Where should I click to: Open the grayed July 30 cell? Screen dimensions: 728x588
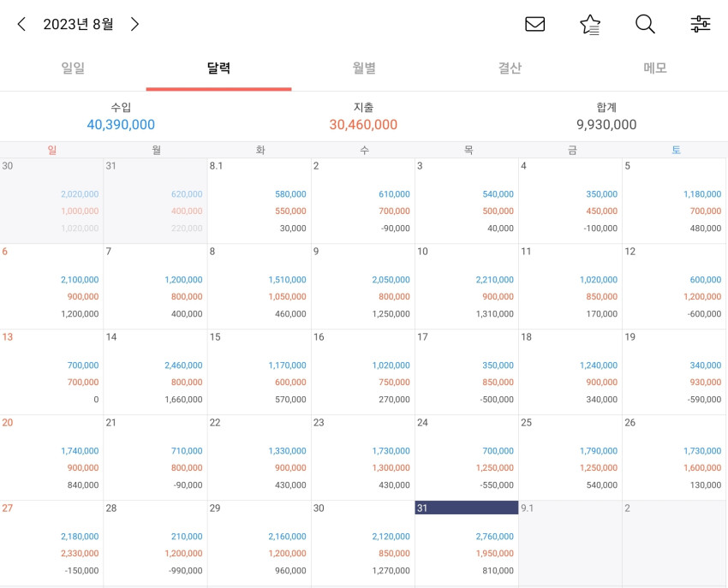pos(51,201)
